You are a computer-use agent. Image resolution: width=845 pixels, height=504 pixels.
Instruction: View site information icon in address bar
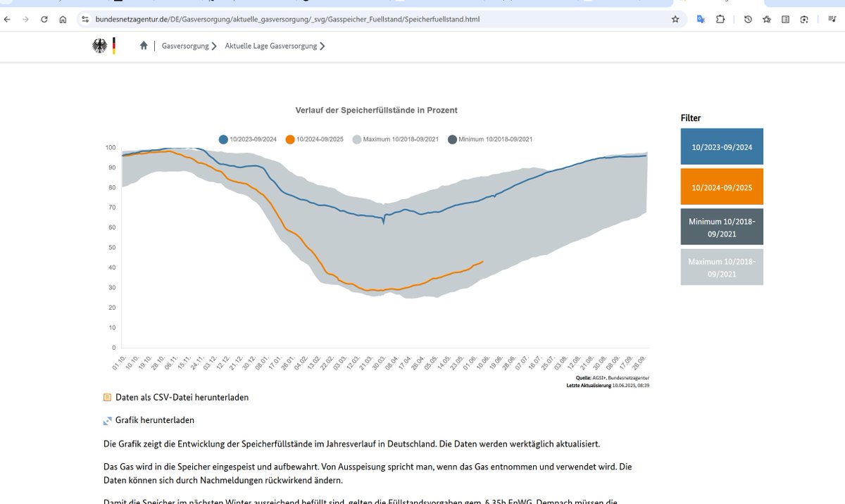[x=85, y=19]
